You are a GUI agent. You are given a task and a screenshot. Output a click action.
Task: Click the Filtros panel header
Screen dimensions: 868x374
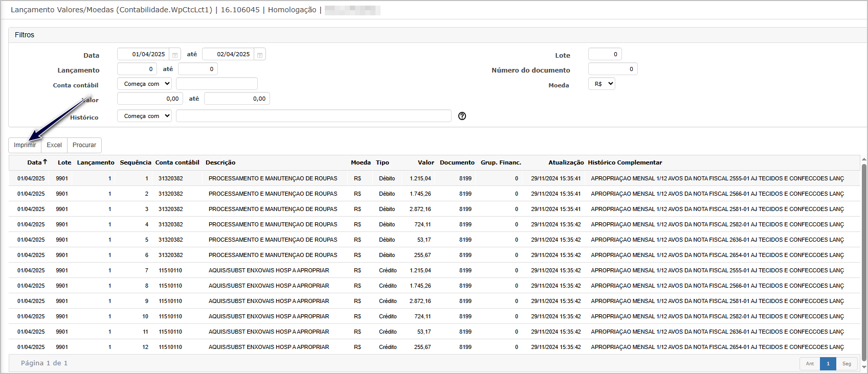(438, 35)
